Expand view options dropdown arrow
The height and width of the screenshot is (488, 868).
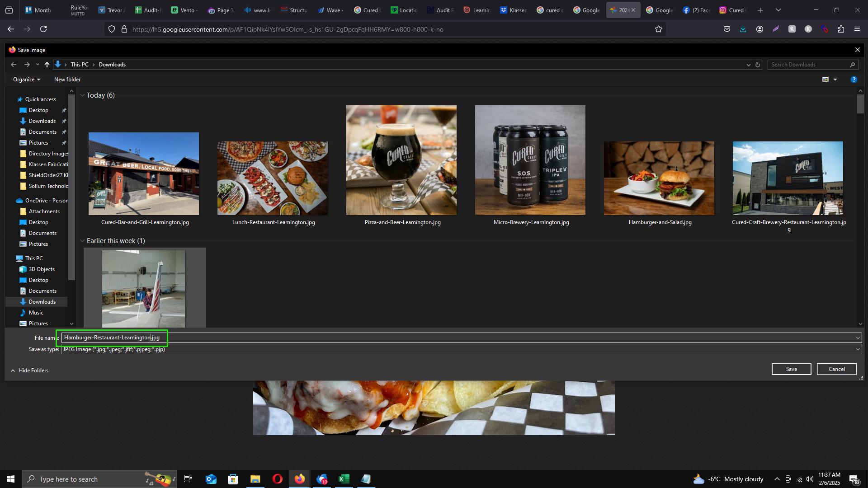(835, 80)
